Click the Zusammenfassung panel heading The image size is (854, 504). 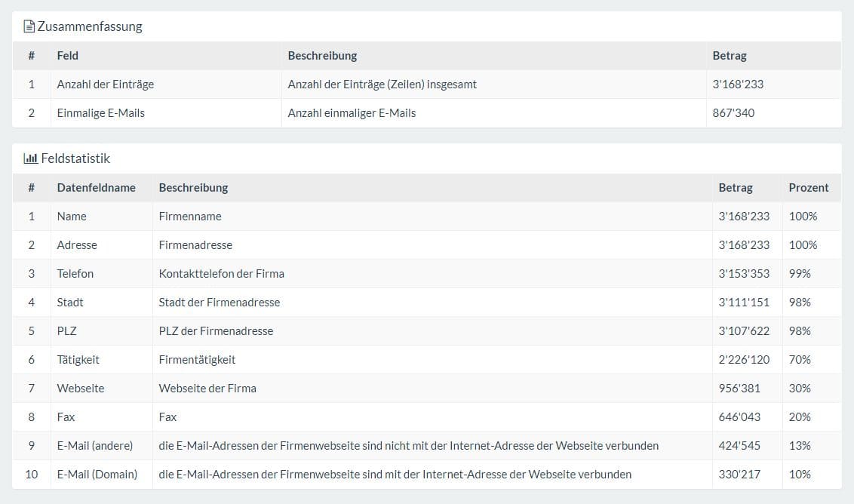coord(90,26)
